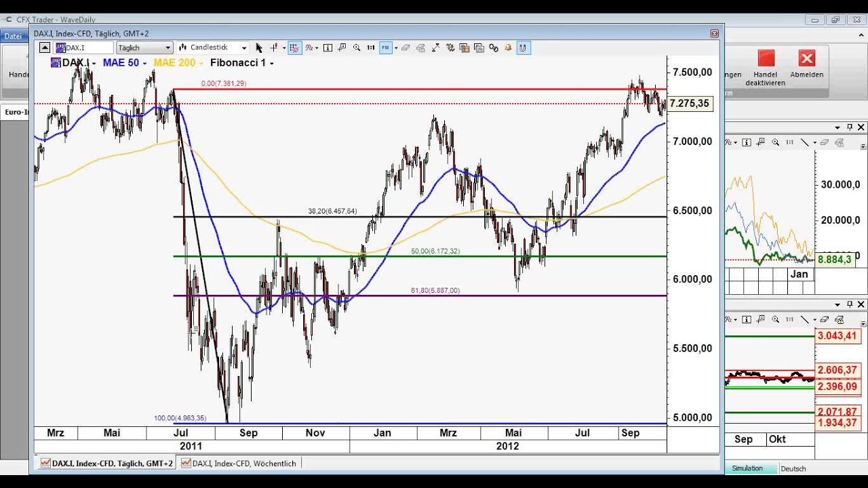This screenshot has height=488, width=868.
Task: Expand the DAX.I legend dropdown arrow
Action: [x=94, y=63]
